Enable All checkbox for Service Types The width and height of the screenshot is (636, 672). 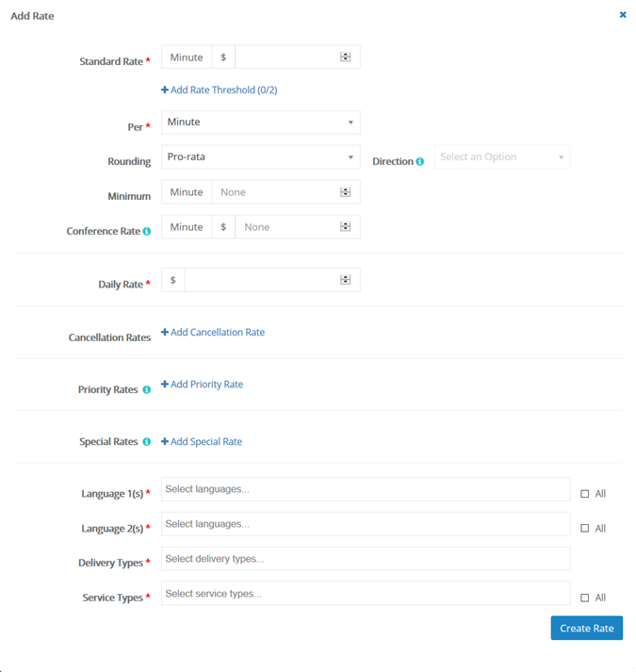click(x=585, y=598)
